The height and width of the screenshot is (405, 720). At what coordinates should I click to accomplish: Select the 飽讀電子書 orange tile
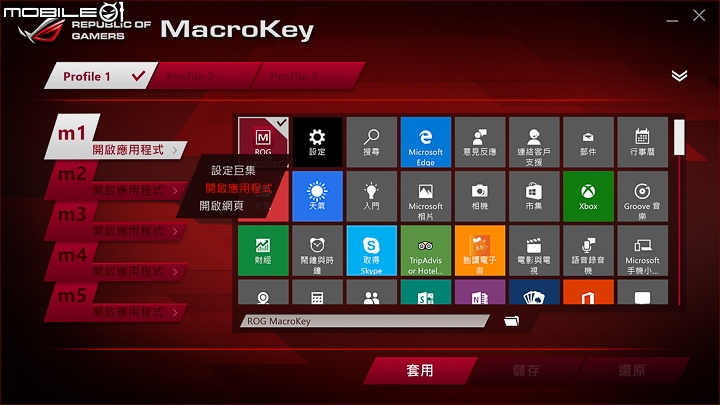tap(480, 250)
